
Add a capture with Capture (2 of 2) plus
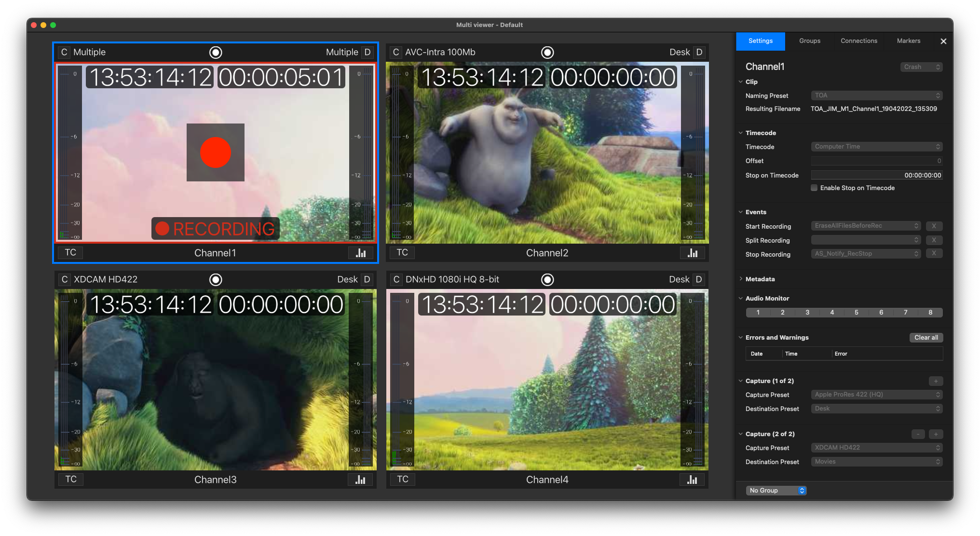(936, 434)
